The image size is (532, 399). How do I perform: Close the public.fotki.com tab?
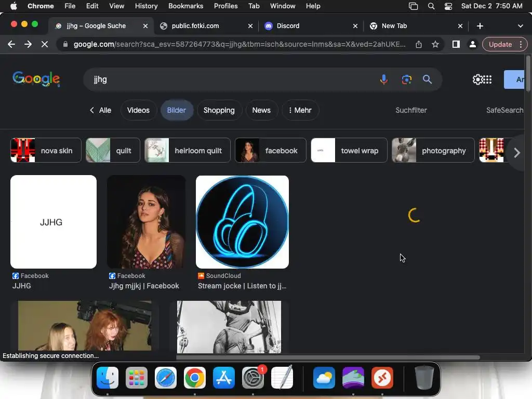tap(250, 26)
